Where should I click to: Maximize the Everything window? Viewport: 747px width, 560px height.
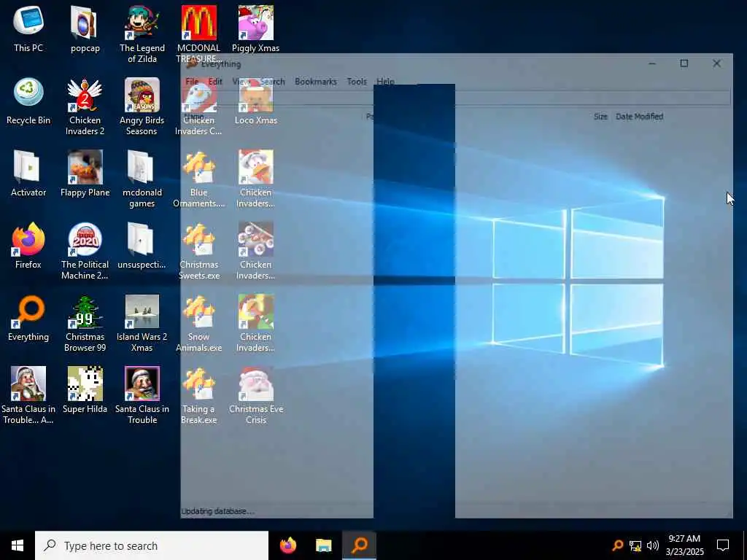684,63
